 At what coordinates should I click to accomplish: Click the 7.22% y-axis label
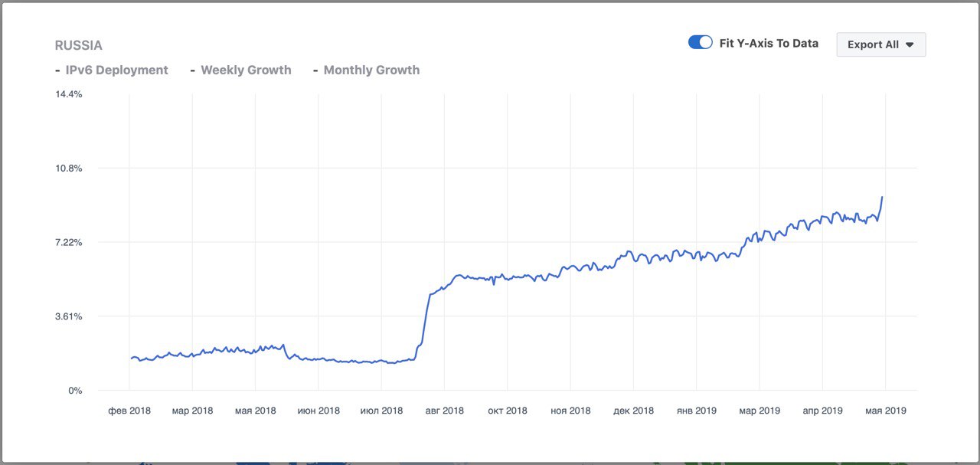click(x=68, y=242)
